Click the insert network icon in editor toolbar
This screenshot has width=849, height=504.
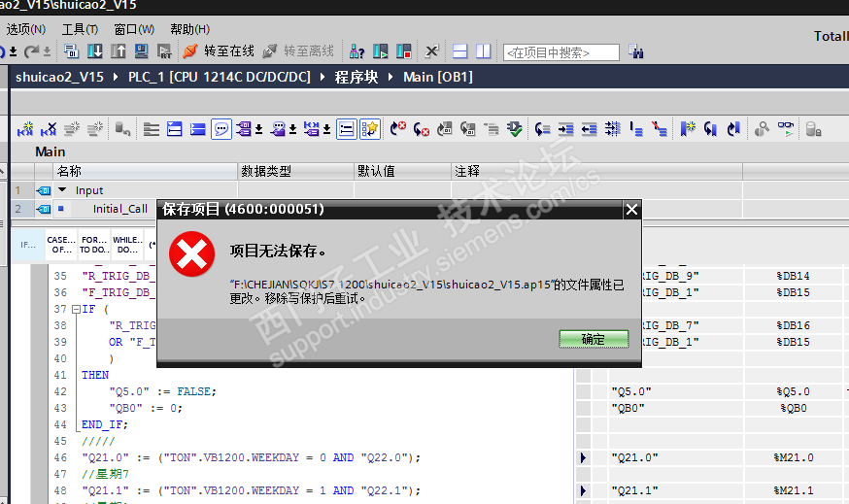(25, 129)
